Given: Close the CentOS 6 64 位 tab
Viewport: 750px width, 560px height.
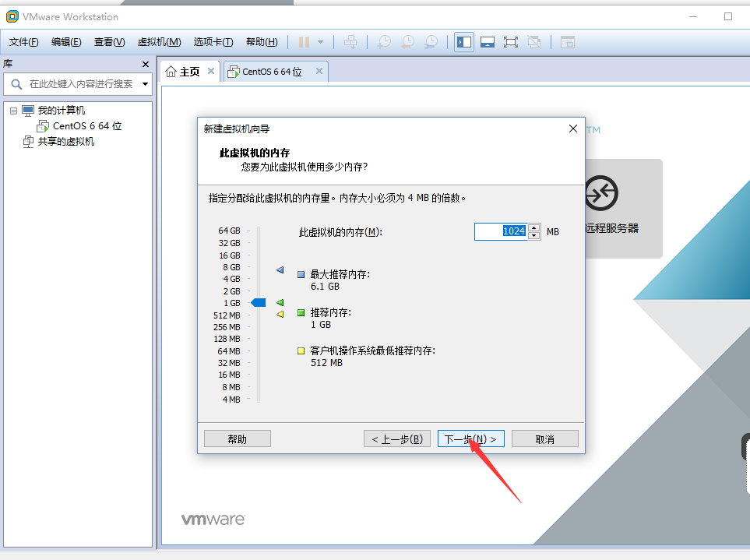Looking at the screenshot, I should tap(319, 71).
